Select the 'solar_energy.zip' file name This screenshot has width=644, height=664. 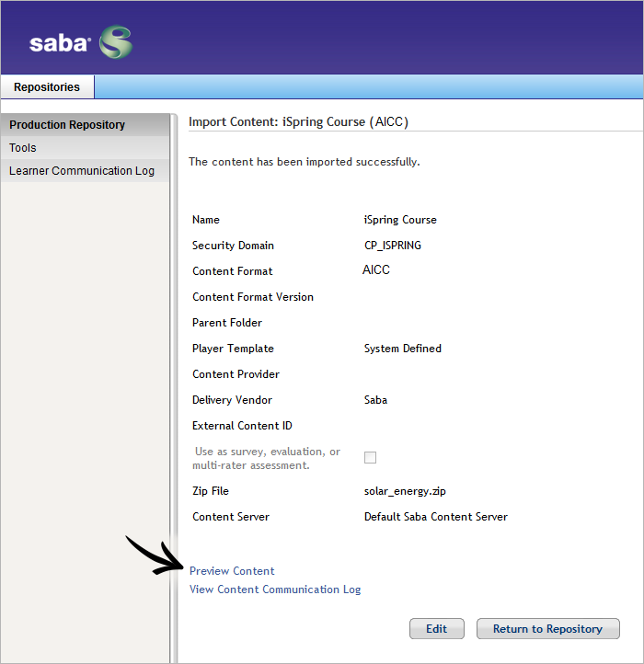(x=405, y=491)
